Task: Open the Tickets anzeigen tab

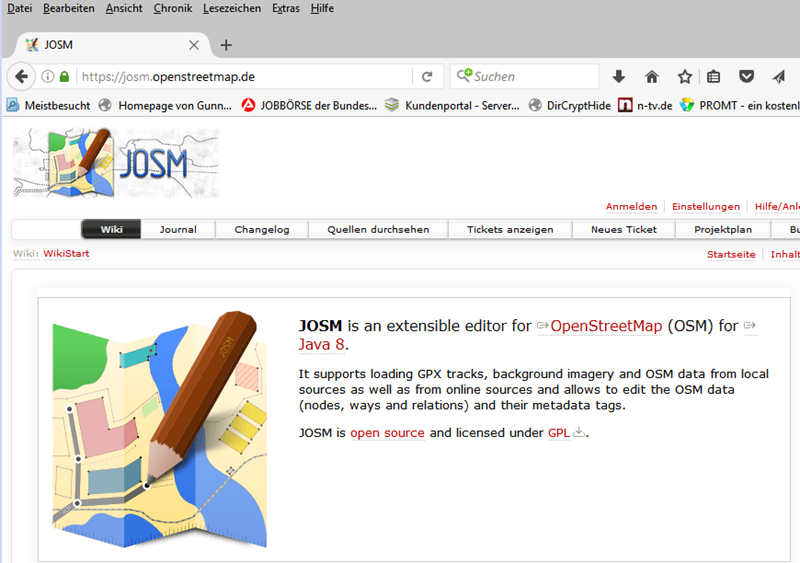Action: (x=510, y=229)
